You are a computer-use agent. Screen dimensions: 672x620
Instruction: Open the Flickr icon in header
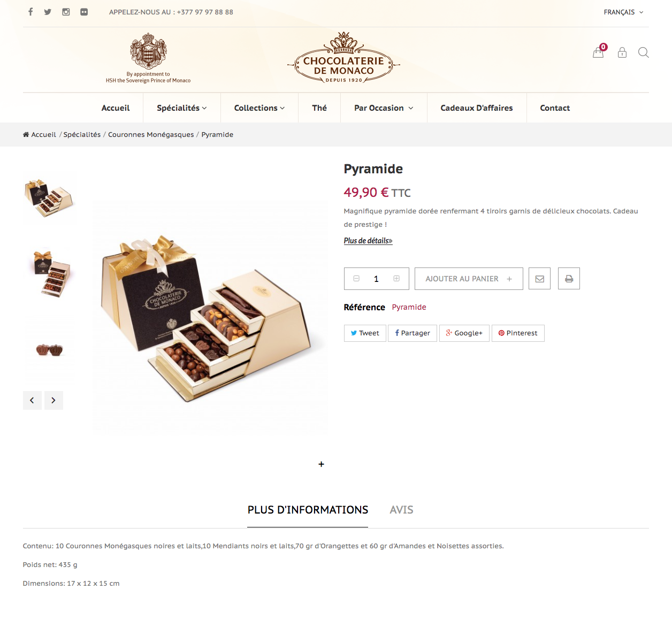[x=84, y=12]
